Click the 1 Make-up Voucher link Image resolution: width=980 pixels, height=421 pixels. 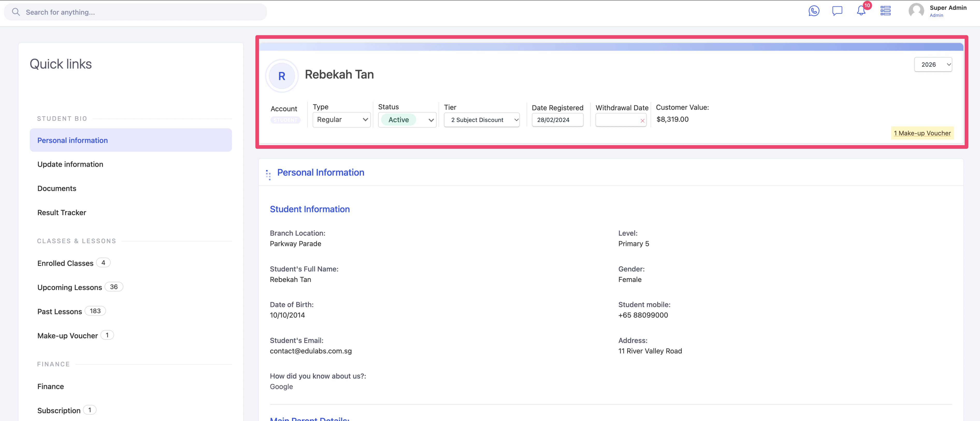(x=922, y=133)
